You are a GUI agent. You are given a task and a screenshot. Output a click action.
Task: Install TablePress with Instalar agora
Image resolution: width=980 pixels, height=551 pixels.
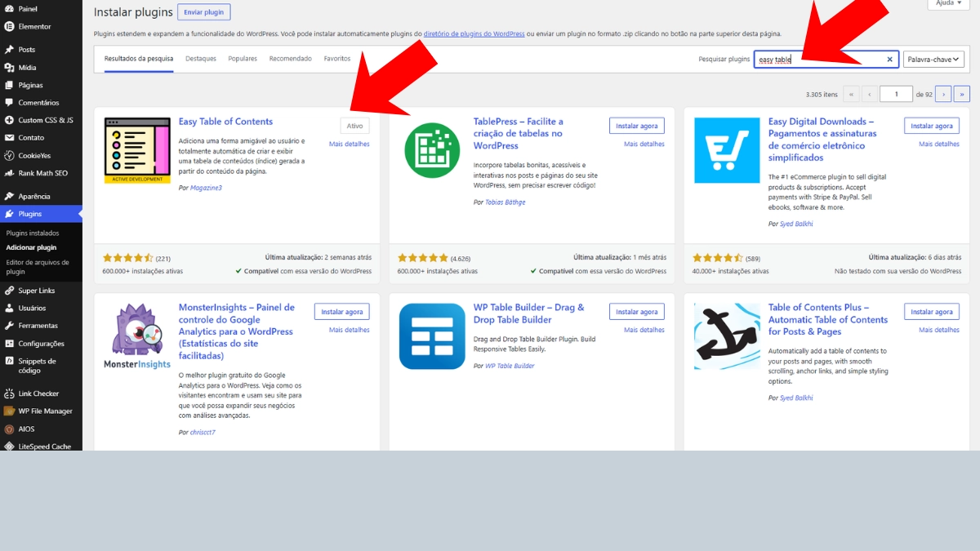coord(637,126)
